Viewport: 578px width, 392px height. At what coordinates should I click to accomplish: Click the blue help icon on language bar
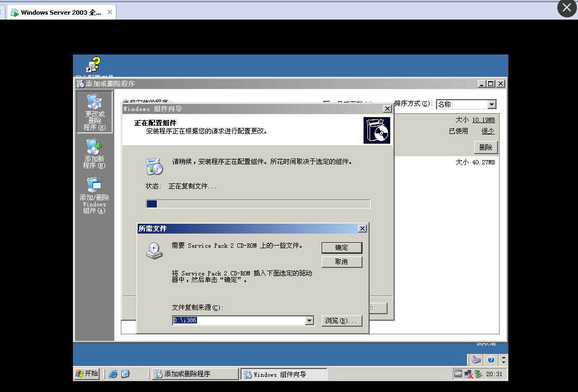pos(491,360)
